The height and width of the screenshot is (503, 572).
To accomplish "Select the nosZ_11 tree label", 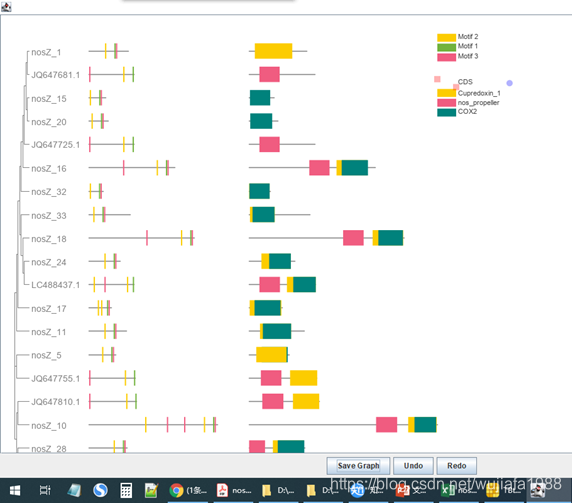I will click(x=49, y=332).
